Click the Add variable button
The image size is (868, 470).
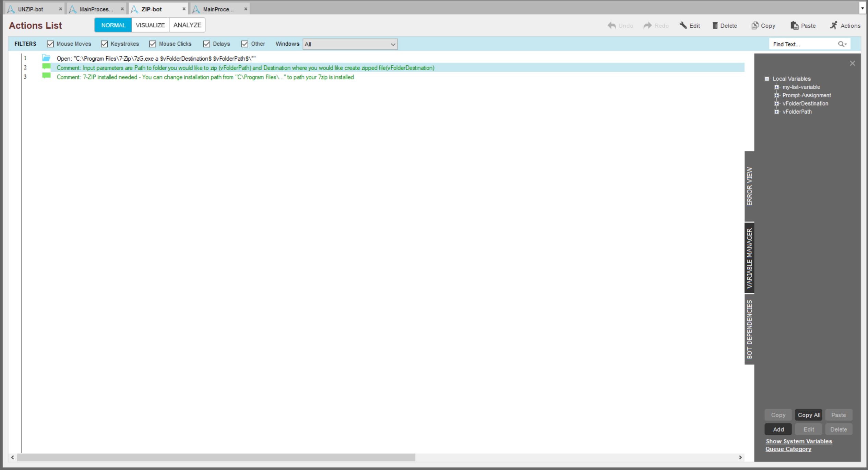(x=778, y=429)
